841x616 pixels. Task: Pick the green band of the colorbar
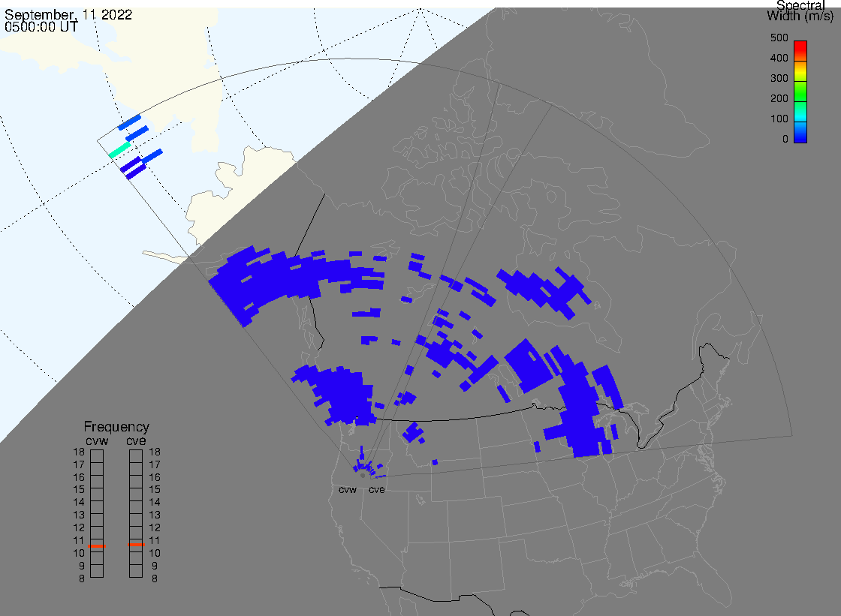[x=800, y=91]
